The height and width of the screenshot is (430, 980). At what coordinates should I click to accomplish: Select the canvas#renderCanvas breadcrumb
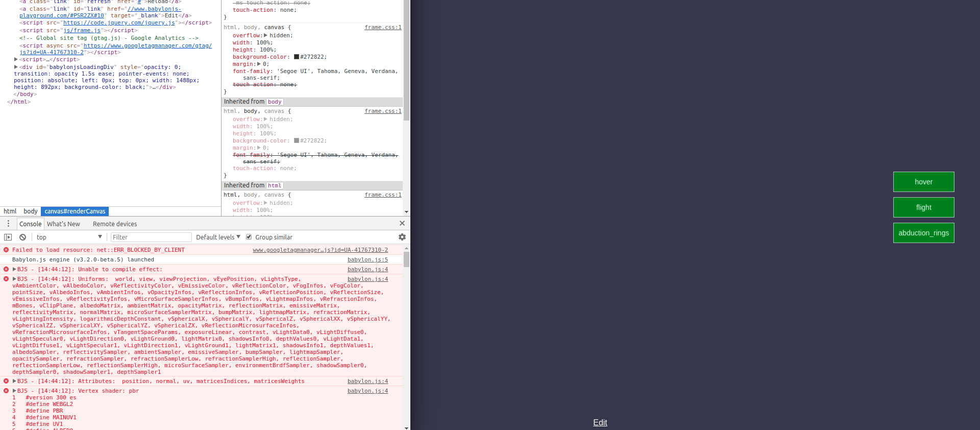pyautogui.click(x=75, y=211)
